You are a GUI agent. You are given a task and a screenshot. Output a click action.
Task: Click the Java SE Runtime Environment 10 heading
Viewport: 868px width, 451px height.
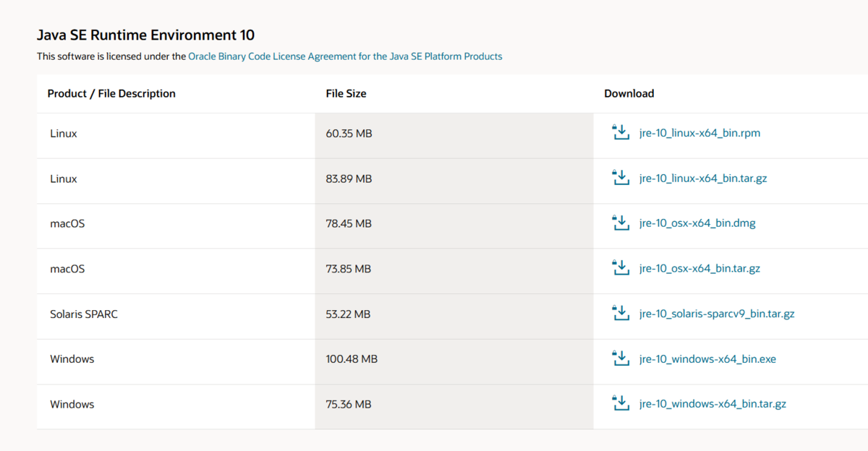coord(145,35)
